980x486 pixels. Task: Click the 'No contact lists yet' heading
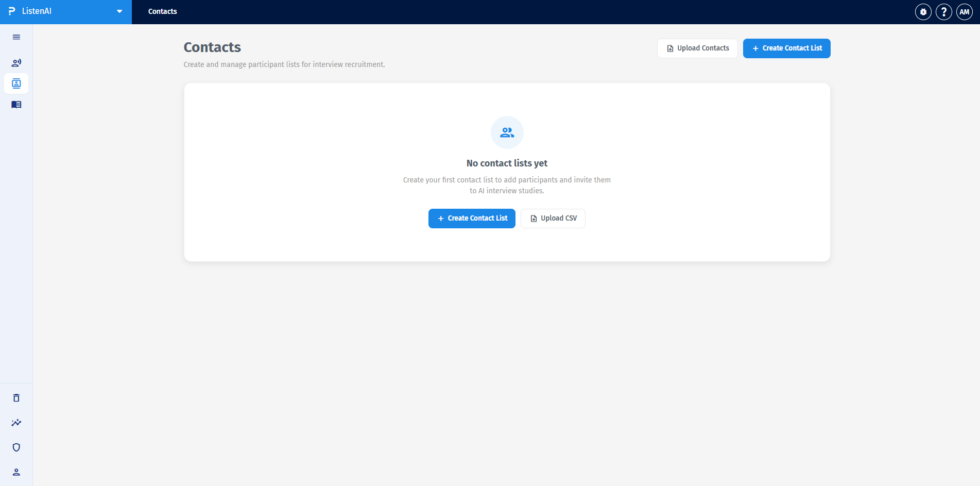[507, 163]
